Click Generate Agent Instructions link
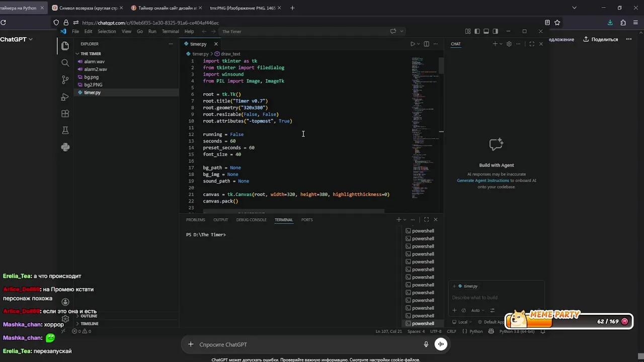Screen dimensions: 644x362 (483, 180)
